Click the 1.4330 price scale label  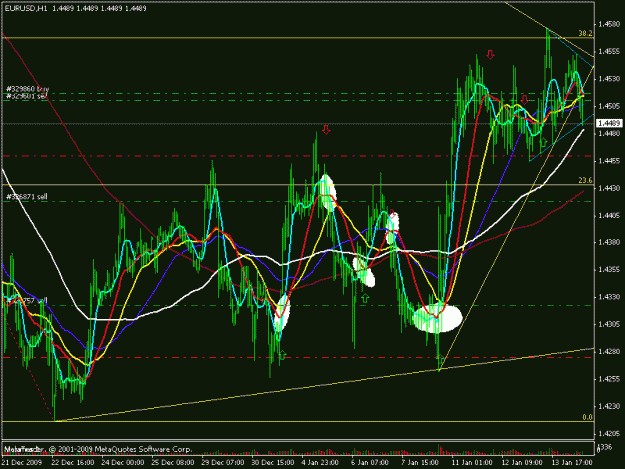[609, 297]
